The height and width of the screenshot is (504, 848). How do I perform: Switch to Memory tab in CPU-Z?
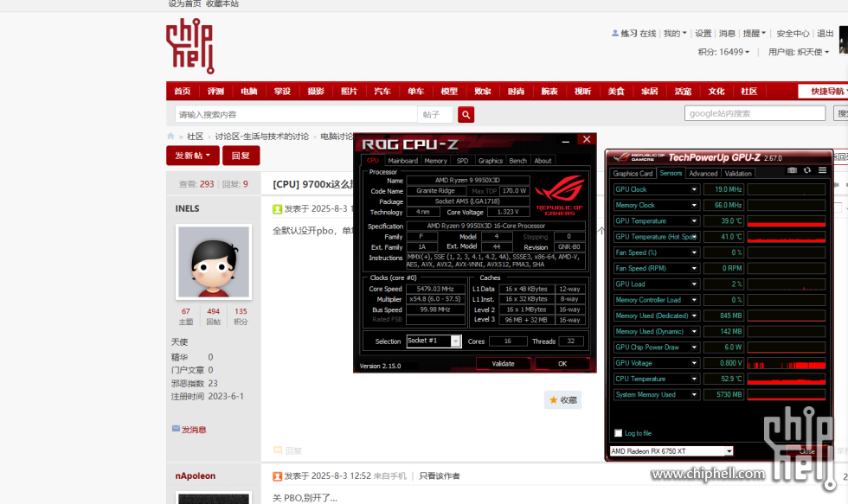click(x=435, y=161)
